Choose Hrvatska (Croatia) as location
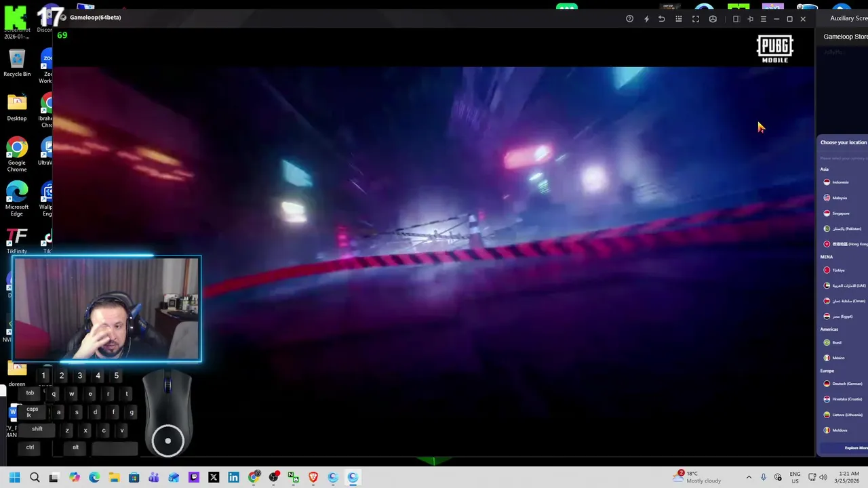868x488 pixels. click(842, 399)
